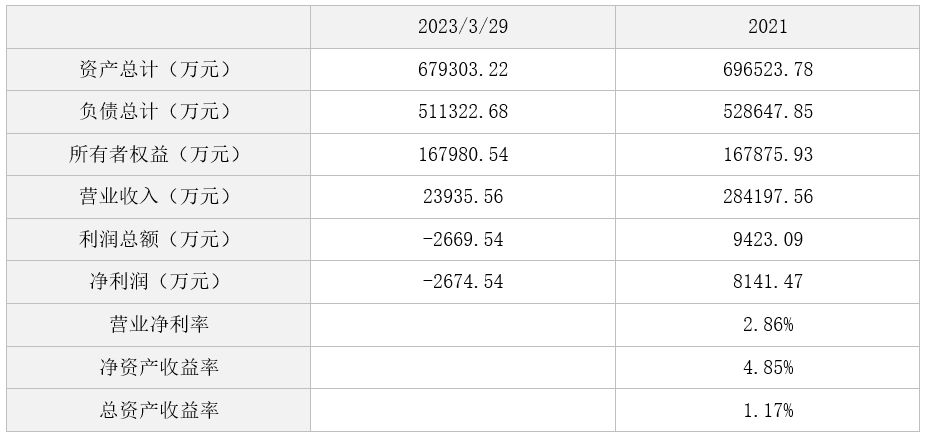The height and width of the screenshot is (438, 925).
Task: Click the 2.86% net margin cell
Action: tap(767, 325)
